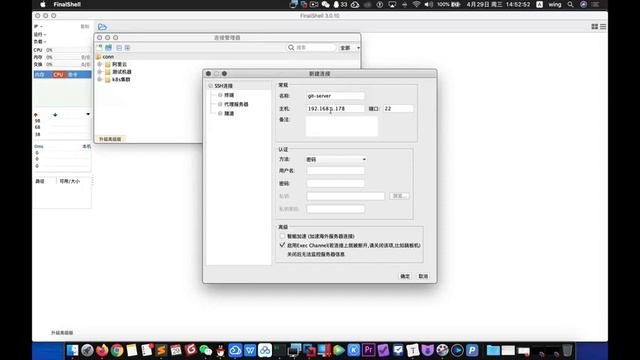Image resolution: width=640 pixels, height=360 pixels.
Task: Click the expand-all icon in connection manager toolbar
Action: 127,48
